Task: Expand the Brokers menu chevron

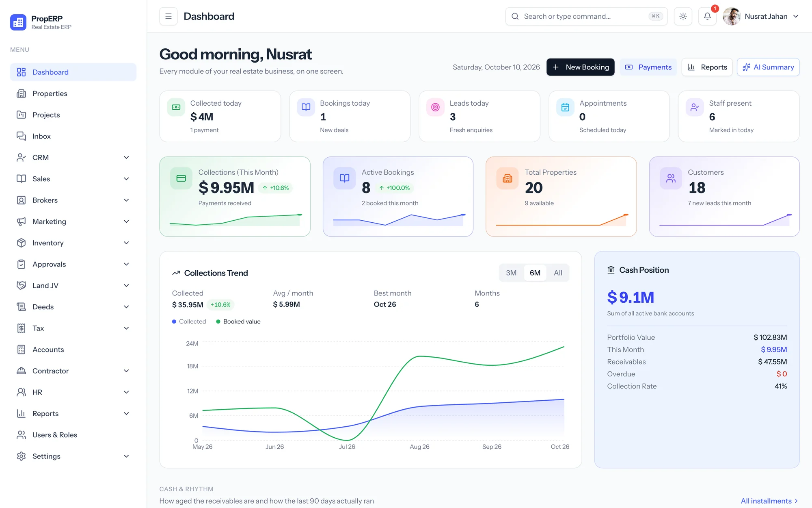Action: pos(126,200)
